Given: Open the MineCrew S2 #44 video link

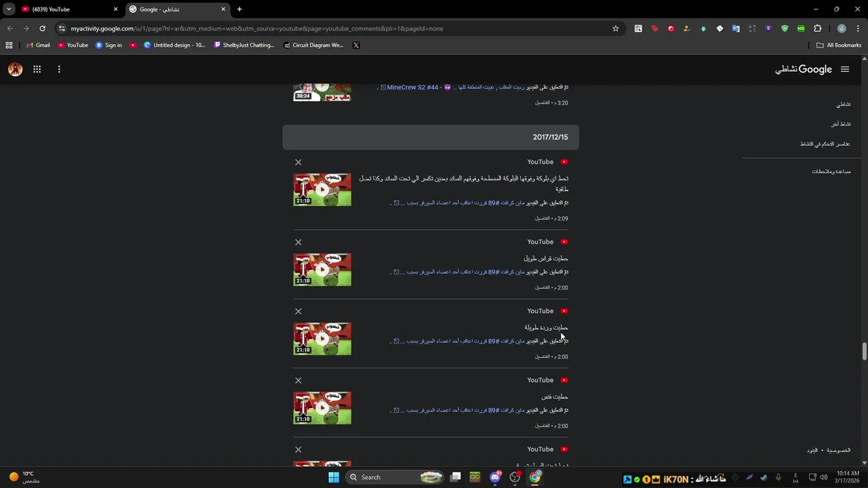Looking at the screenshot, I should click(452, 87).
